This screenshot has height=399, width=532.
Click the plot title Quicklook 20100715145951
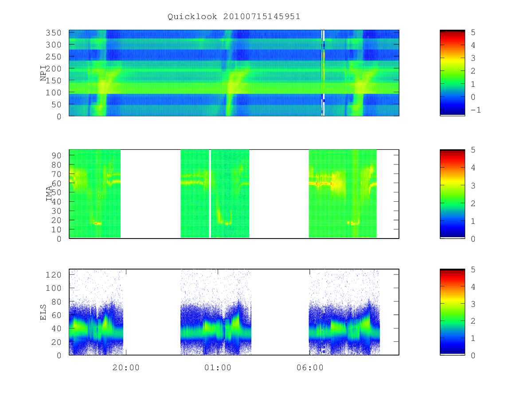234,16
